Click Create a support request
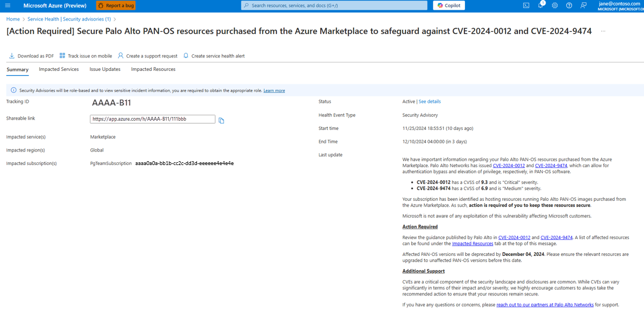Screen dimensions: 644x316 [x=147, y=56]
